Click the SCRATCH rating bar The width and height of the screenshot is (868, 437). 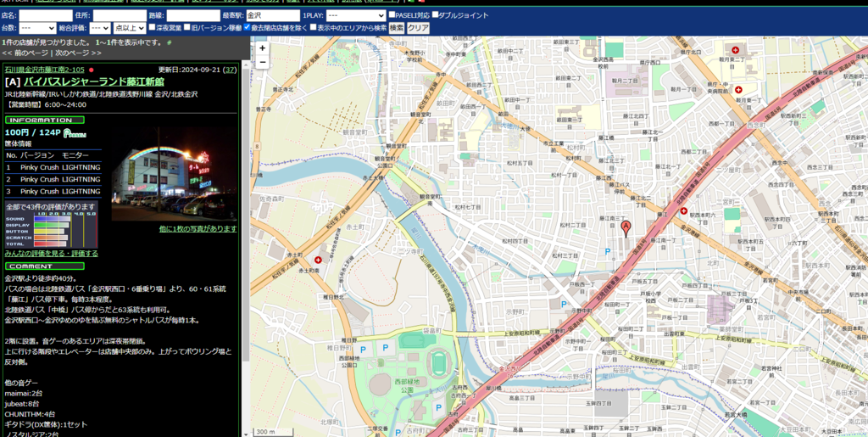[x=51, y=238]
